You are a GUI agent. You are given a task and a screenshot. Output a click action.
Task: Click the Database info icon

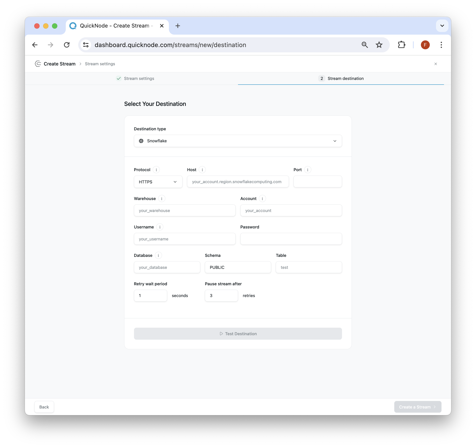coord(158,256)
